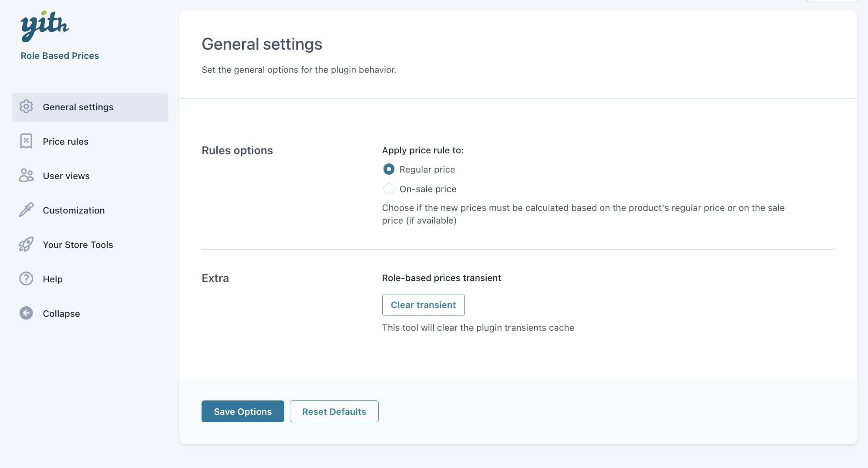This screenshot has height=468, width=868.
Task: Click the Customization eyedropper icon
Action: click(26, 210)
